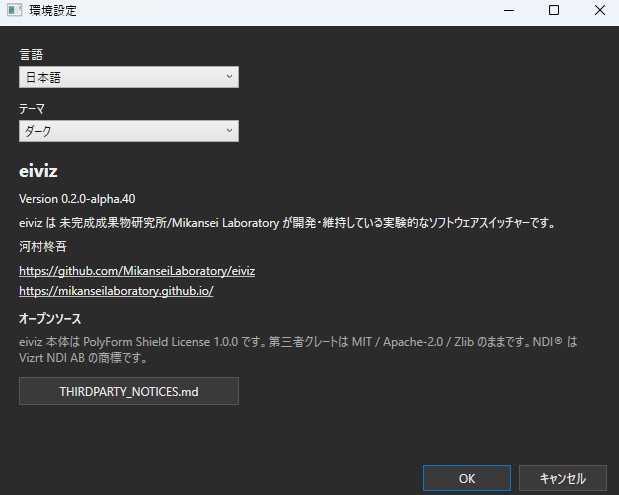Image resolution: width=619 pixels, height=495 pixels.
Task: Click the 言語 label
Action: (31, 54)
